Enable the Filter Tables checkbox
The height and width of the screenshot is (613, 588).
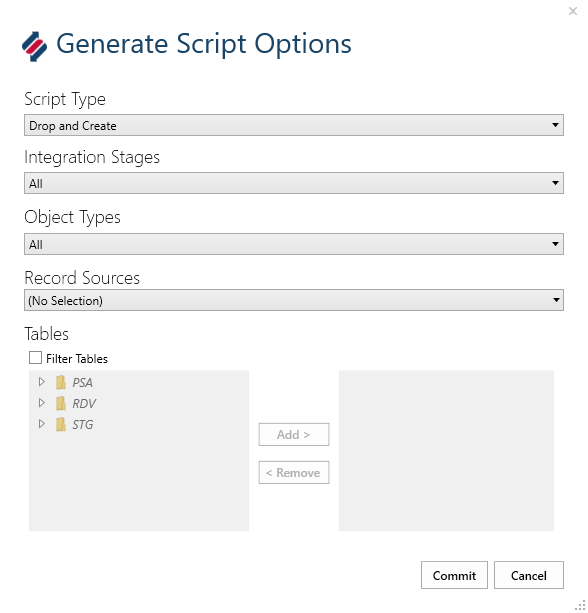tap(35, 358)
